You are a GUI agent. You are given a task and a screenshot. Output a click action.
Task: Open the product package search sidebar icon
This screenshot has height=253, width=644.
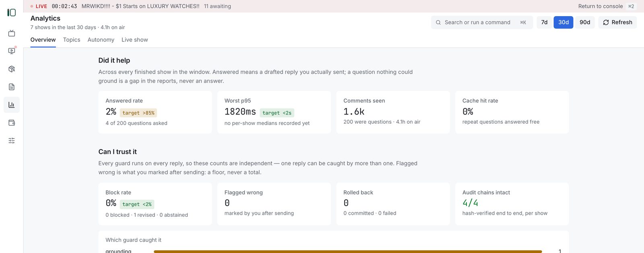12,69
